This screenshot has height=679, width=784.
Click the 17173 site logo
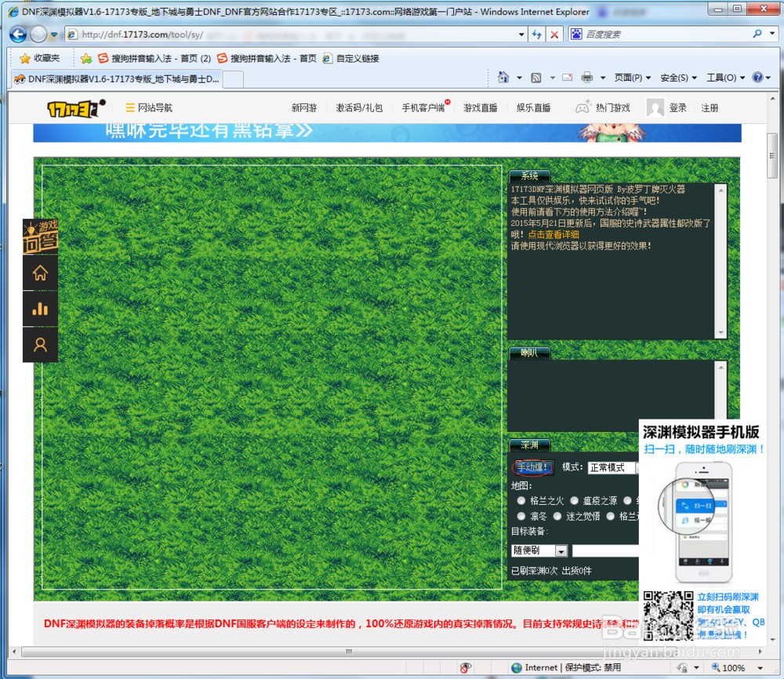coord(77,107)
